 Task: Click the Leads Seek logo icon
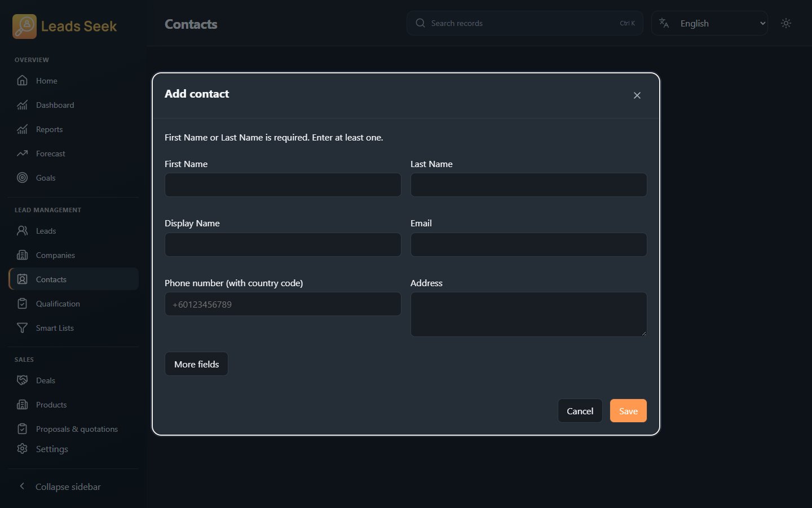click(x=24, y=26)
